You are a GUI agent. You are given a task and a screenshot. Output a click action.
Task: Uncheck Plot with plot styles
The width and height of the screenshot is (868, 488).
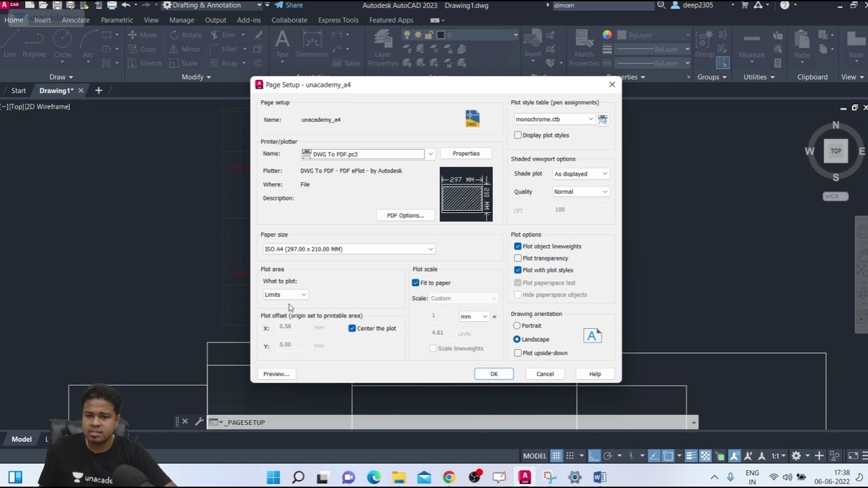coord(518,270)
